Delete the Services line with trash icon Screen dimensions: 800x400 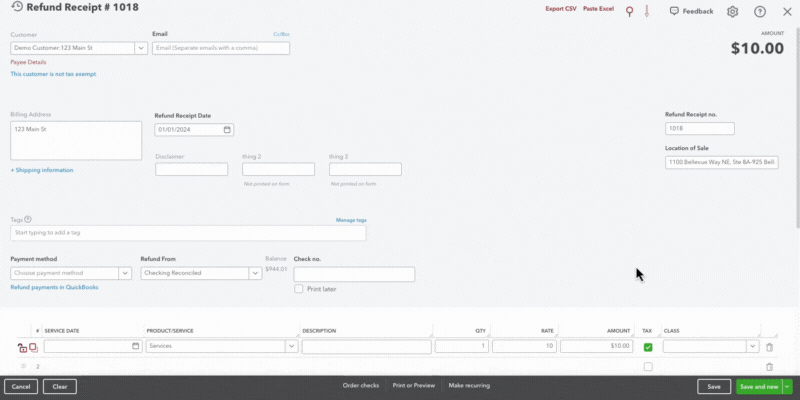click(769, 347)
